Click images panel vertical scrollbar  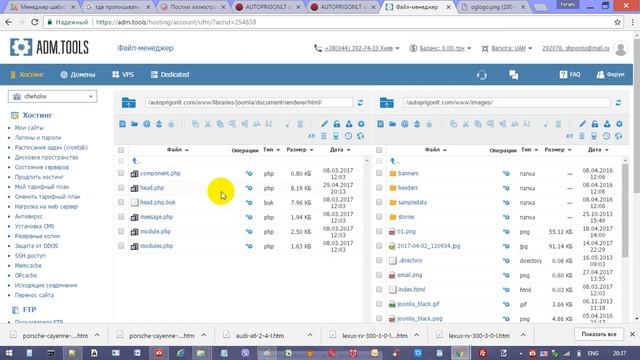coord(625,211)
